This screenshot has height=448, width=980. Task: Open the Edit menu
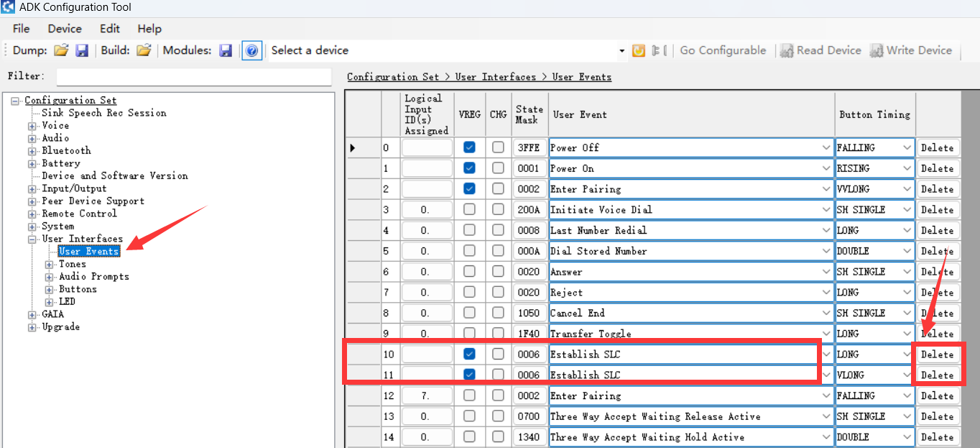(110, 29)
